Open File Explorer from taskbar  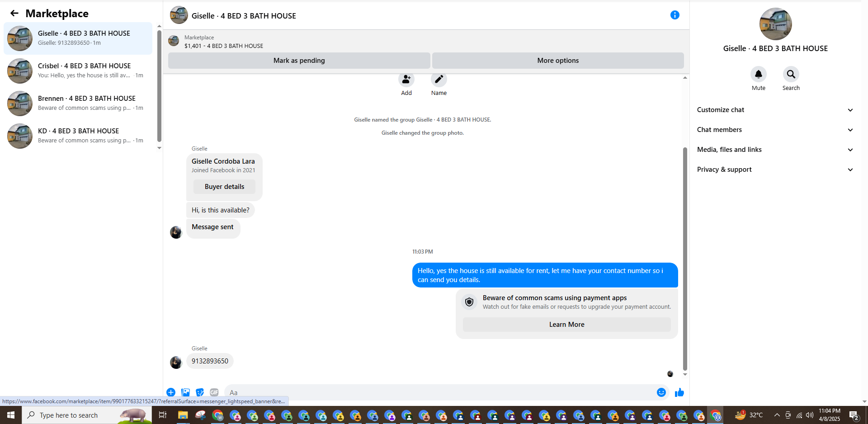[183, 415]
